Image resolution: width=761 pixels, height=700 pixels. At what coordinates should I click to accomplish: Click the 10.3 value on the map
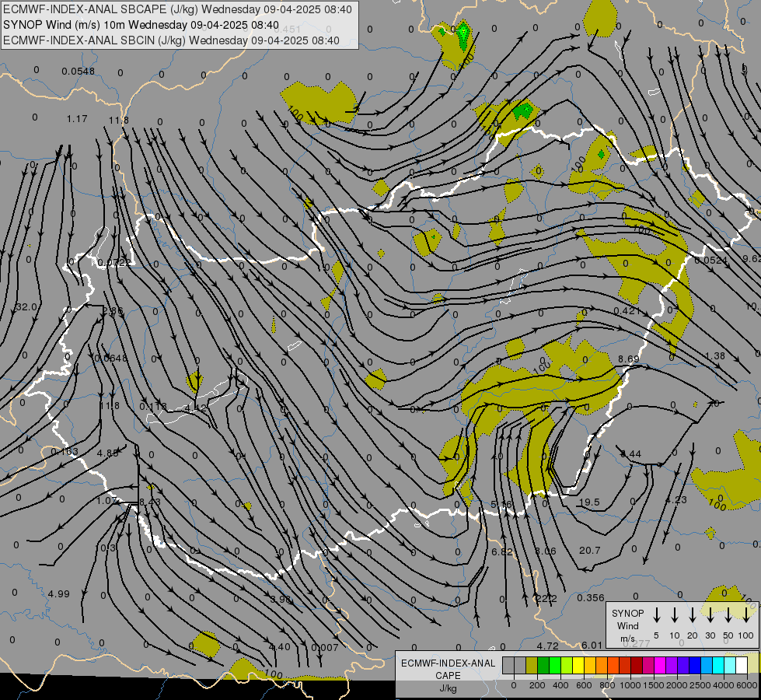[x=105, y=548]
